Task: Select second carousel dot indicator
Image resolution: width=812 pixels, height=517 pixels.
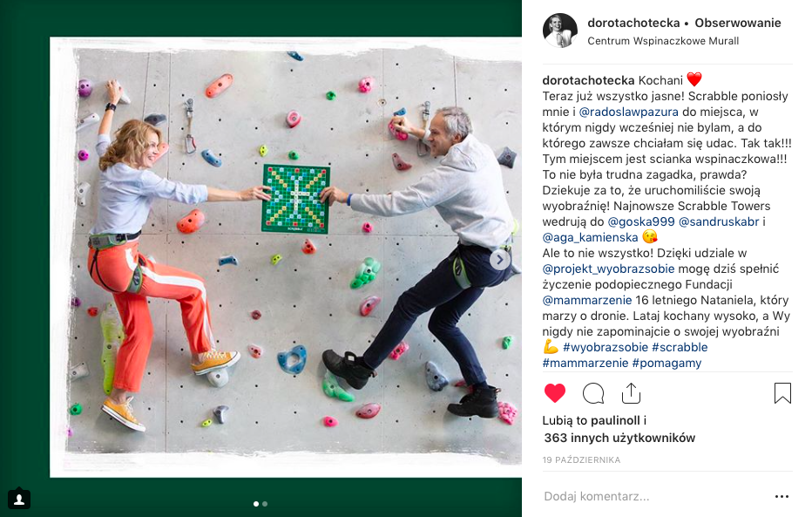Action: [265, 504]
